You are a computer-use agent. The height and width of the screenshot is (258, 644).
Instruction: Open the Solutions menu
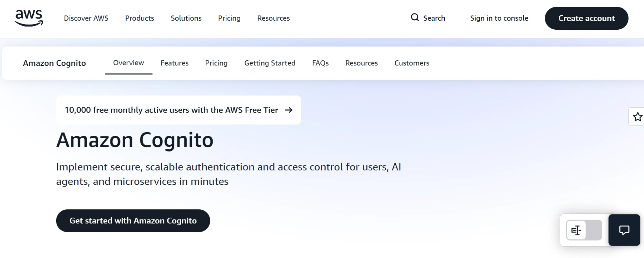pos(186,18)
